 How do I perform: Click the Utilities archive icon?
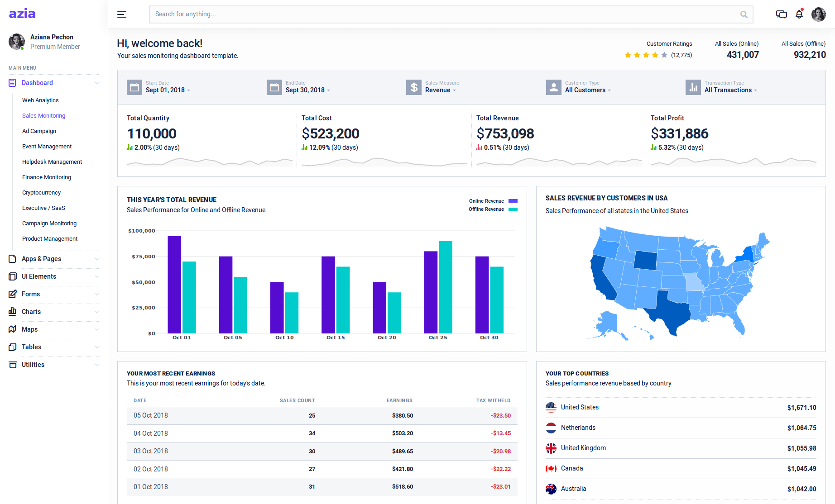pyautogui.click(x=13, y=365)
